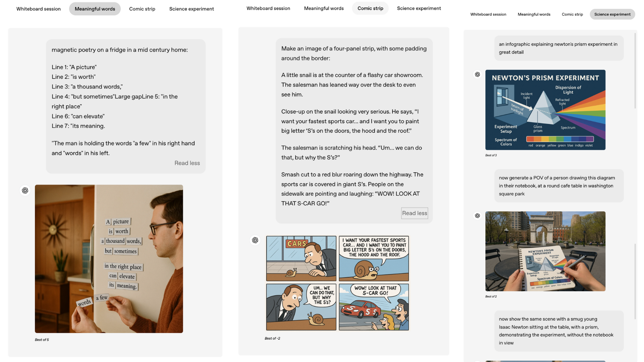
Task: Open the notebook drawing in Washington Square image
Action: (545, 251)
